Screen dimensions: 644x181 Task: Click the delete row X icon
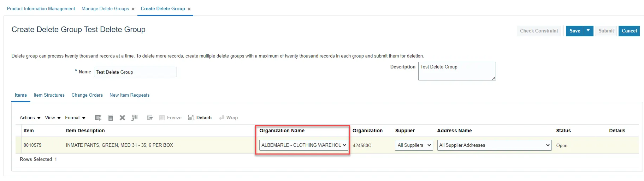click(x=122, y=117)
